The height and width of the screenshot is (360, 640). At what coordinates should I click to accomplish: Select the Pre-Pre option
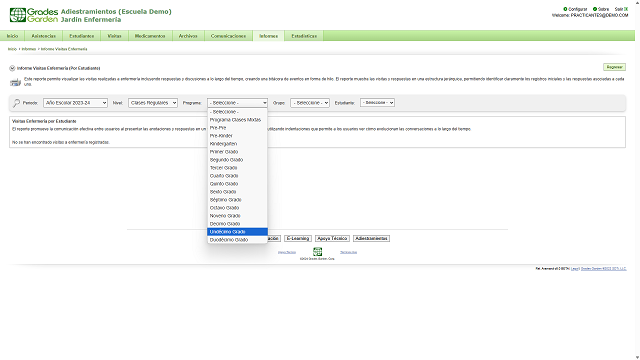click(237, 128)
